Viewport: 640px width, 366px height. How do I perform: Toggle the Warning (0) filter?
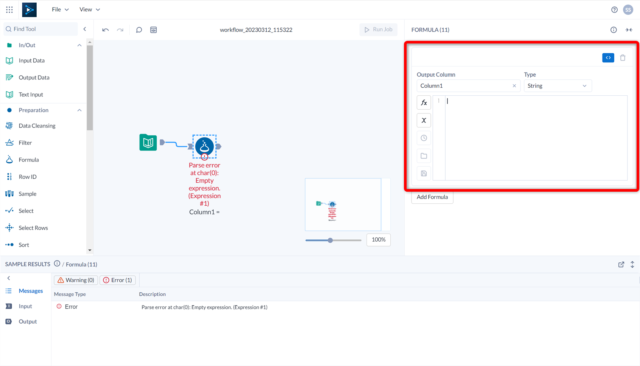(76, 280)
